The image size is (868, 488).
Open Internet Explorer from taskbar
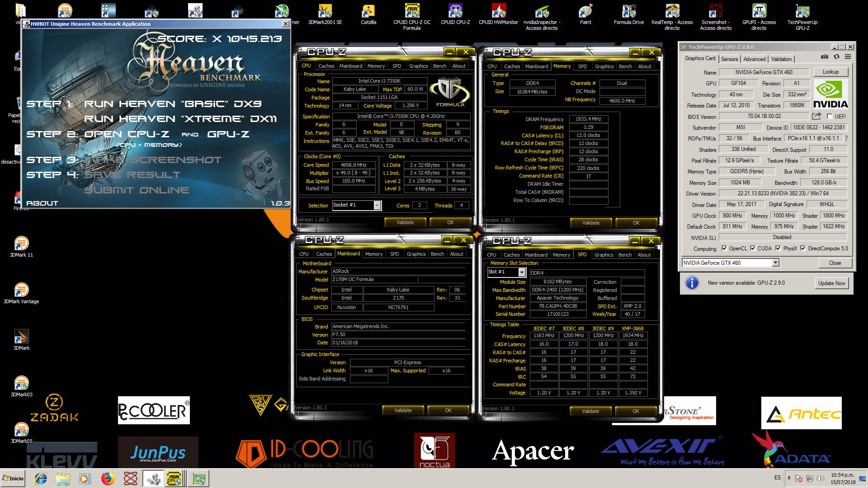(x=41, y=479)
